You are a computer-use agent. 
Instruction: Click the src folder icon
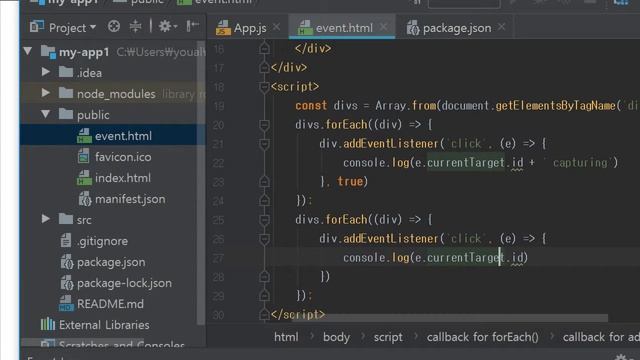(x=66, y=219)
